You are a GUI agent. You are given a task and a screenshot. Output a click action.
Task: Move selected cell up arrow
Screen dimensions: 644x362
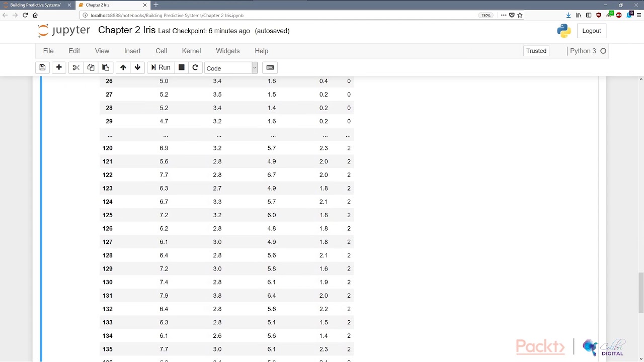click(123, 67)
